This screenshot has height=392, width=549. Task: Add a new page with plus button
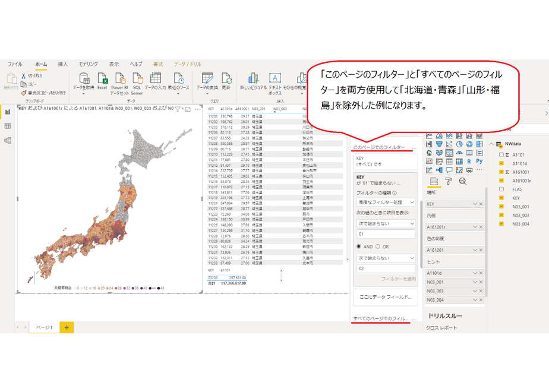(67, 328)
